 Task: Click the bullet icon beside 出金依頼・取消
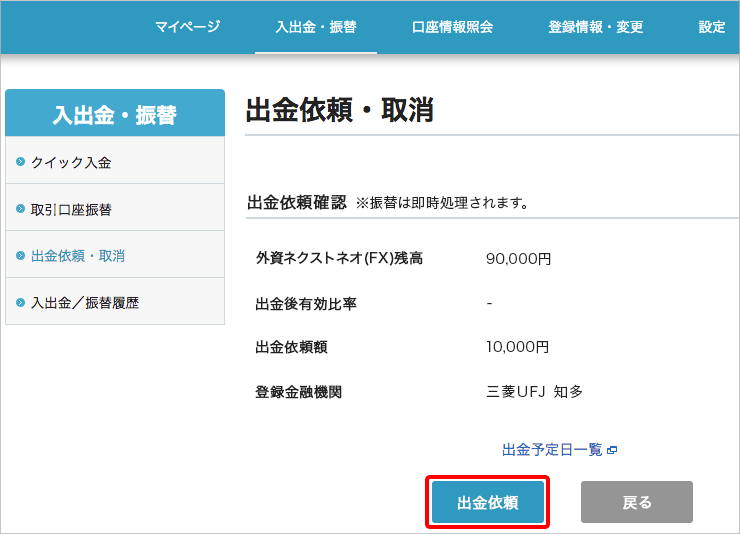(x=20, y=256)
